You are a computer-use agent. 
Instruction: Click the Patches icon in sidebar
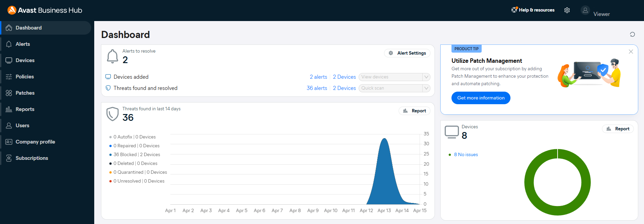point(9,93)
